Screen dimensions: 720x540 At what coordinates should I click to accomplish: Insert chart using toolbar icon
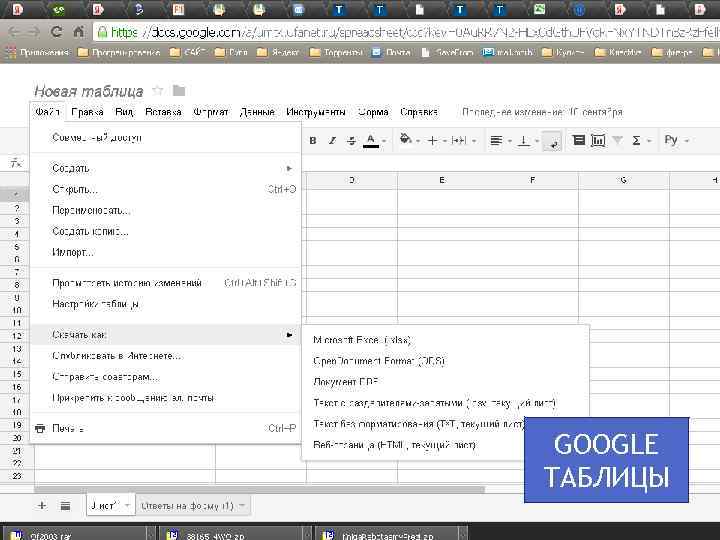[598, 140]
